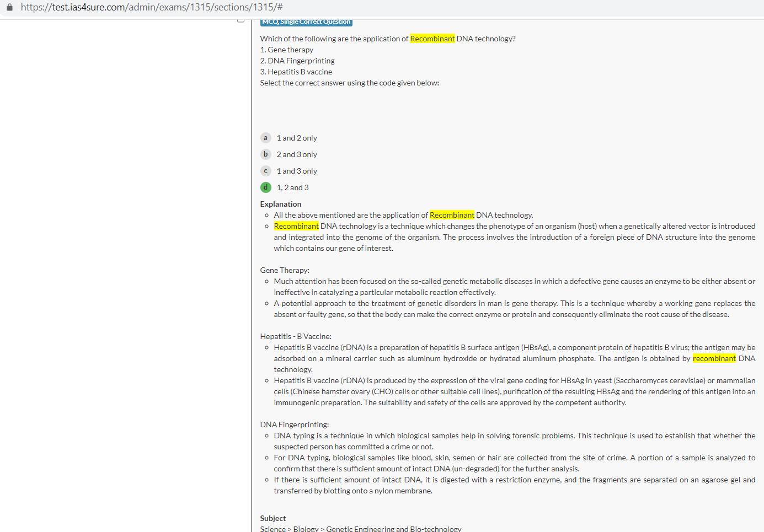Click 'Biology' in the subject breadcrumb
The width and height of the screenshot is (764, 532).
coord(306,529)
